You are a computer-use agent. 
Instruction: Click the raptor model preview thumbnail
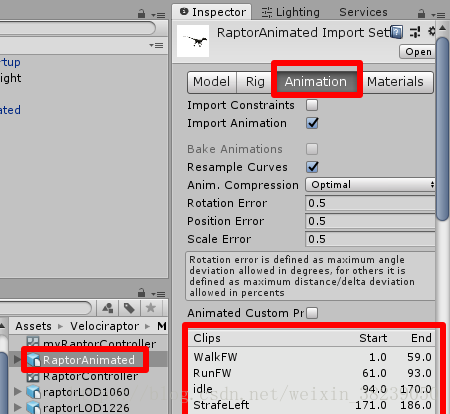(x=193, y=41)
